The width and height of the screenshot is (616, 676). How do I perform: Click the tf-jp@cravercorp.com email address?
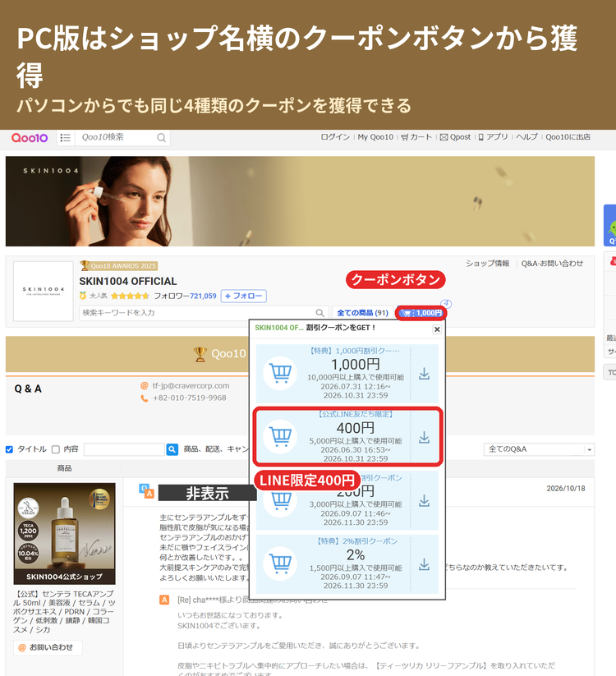pyautogui.click(x=191, y=386)
